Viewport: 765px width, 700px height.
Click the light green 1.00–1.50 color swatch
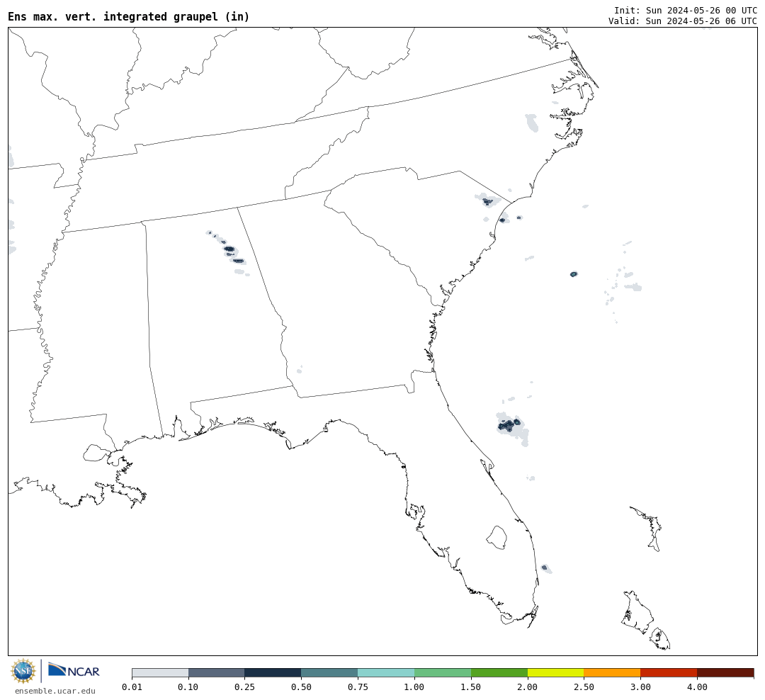click(443, 672)
